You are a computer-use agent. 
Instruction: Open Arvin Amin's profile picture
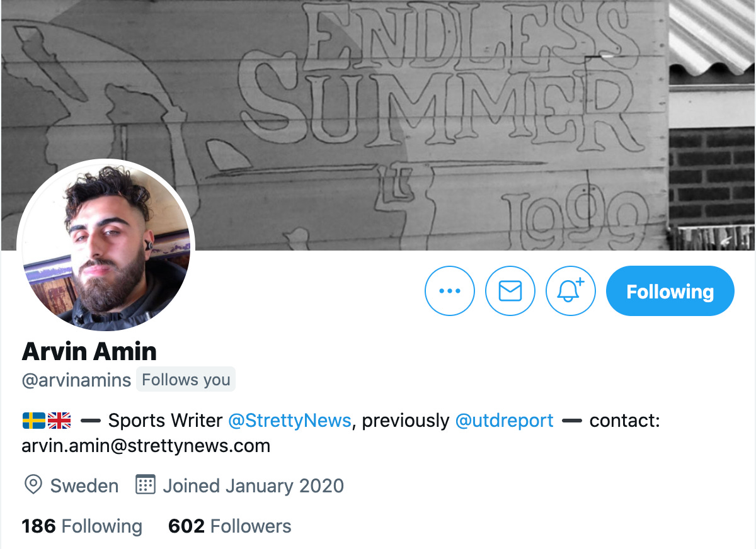coord(106,247)
